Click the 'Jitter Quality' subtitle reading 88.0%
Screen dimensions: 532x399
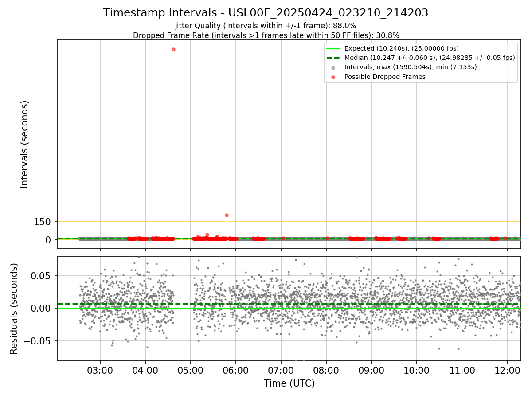(x=266, y=26)
